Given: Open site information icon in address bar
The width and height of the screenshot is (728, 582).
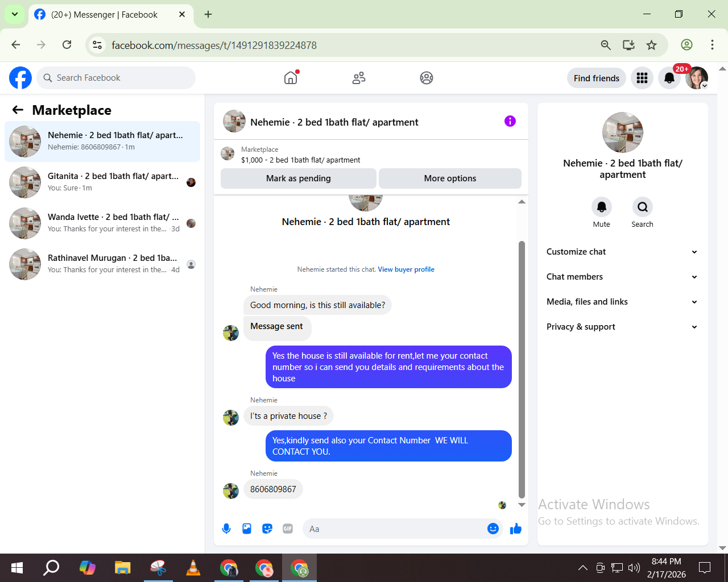Looking at the screenshot, I should point(97,45).
